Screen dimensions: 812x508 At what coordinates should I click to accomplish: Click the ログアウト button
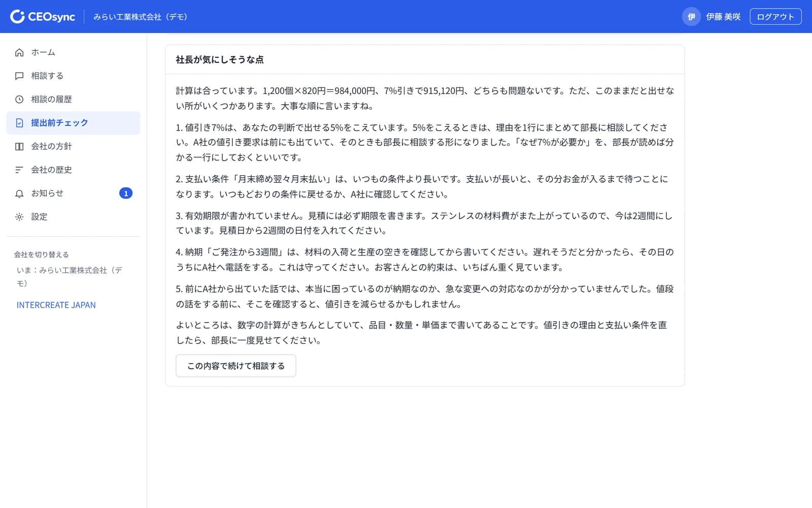[775, 17]
